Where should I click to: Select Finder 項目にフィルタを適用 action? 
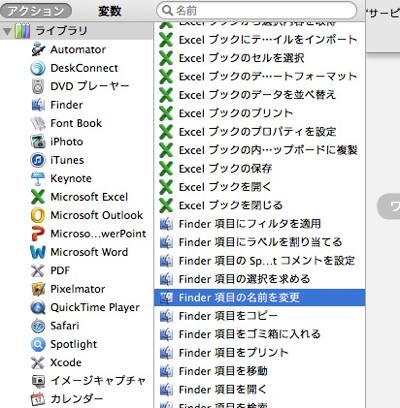point(260,224)
